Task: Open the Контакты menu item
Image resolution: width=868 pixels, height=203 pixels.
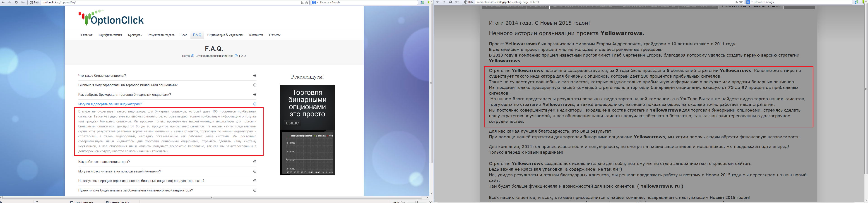Action: (256, 35)
